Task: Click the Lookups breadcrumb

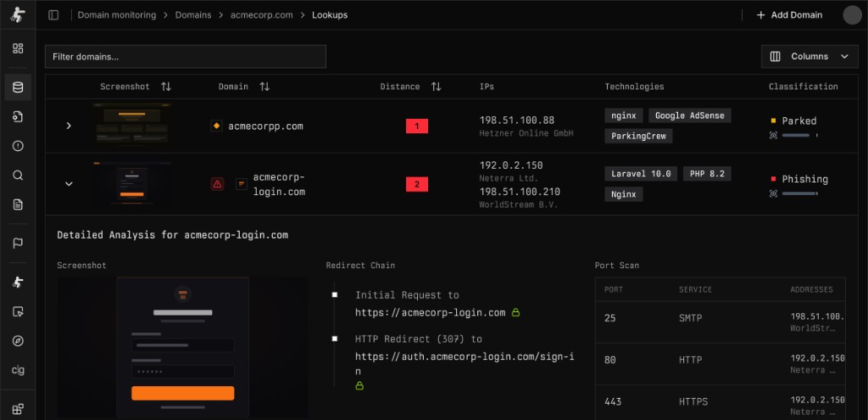Action: (330, 15)
